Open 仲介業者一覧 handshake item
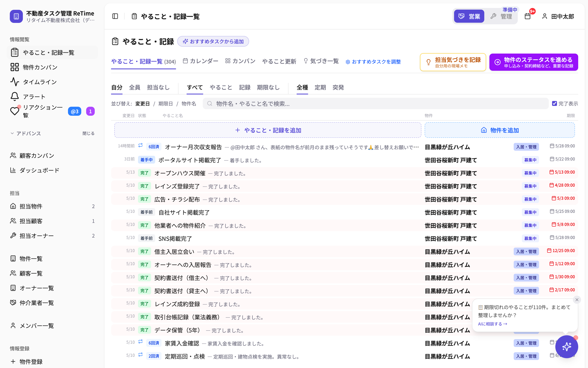 (52, 303)
